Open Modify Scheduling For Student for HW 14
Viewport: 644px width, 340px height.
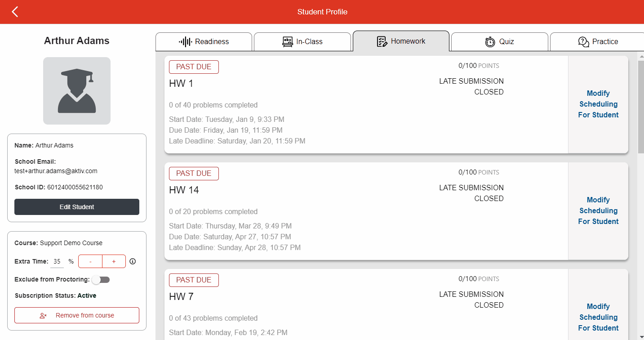click(598, 210)
